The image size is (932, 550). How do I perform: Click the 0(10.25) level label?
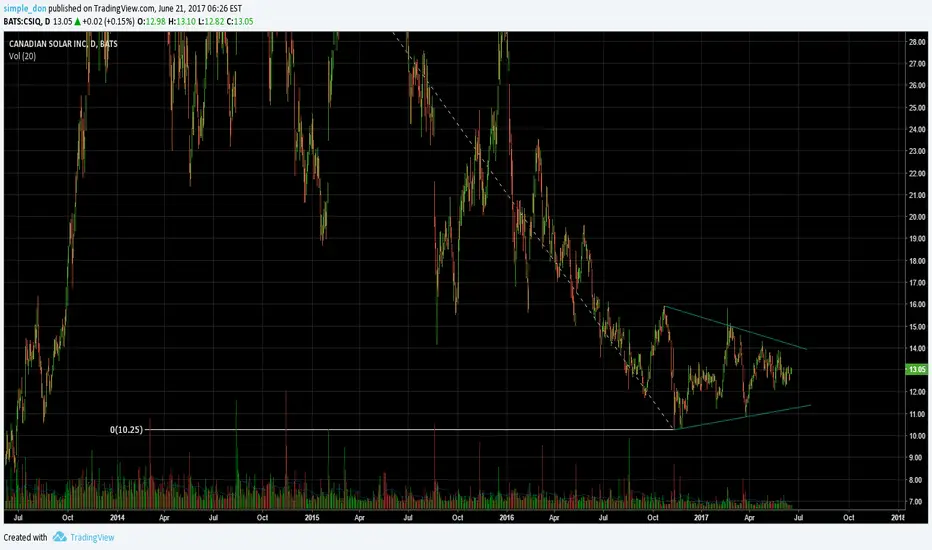point(126,429)
